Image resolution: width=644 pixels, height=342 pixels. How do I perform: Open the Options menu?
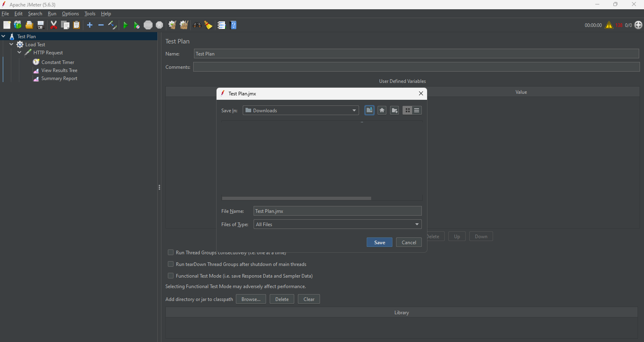70,14
